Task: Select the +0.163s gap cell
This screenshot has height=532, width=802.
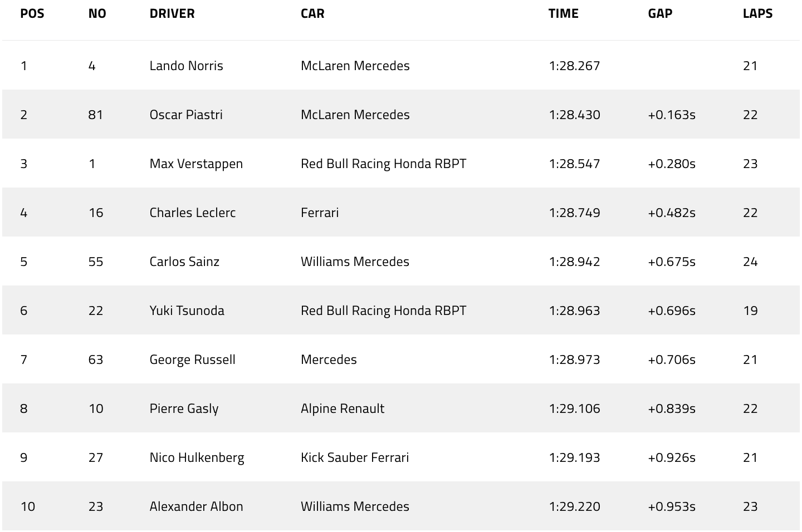Action: pos(672,115)
